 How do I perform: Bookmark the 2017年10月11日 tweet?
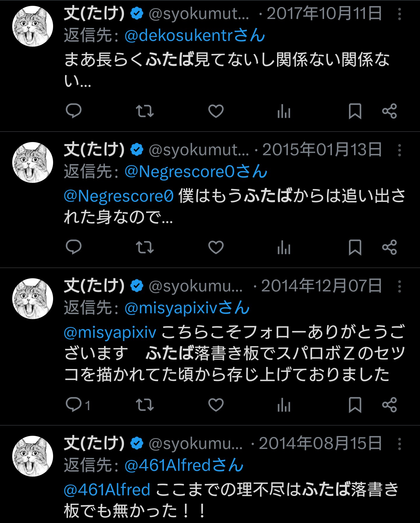(355, 111)
